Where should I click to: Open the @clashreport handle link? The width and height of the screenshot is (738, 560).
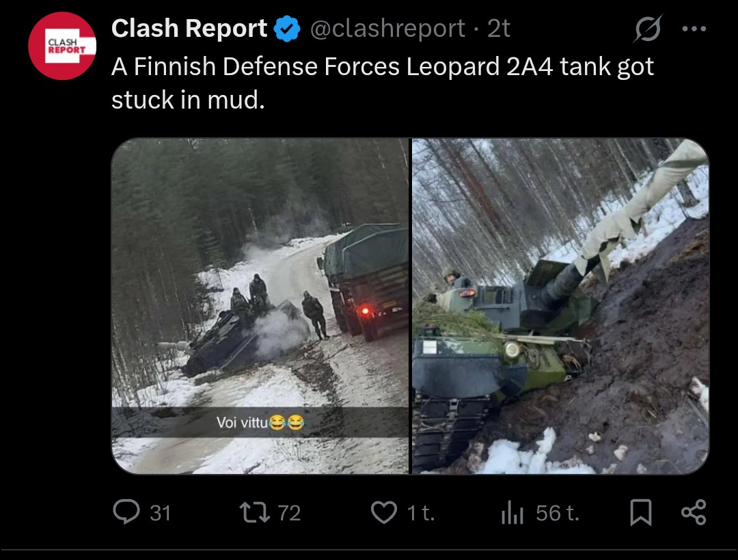point(388,29)
